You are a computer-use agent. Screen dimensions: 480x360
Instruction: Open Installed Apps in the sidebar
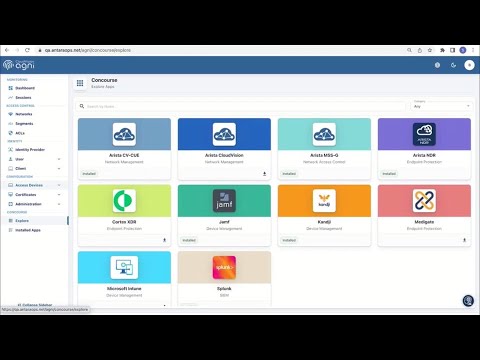click(x=28, y=230)
